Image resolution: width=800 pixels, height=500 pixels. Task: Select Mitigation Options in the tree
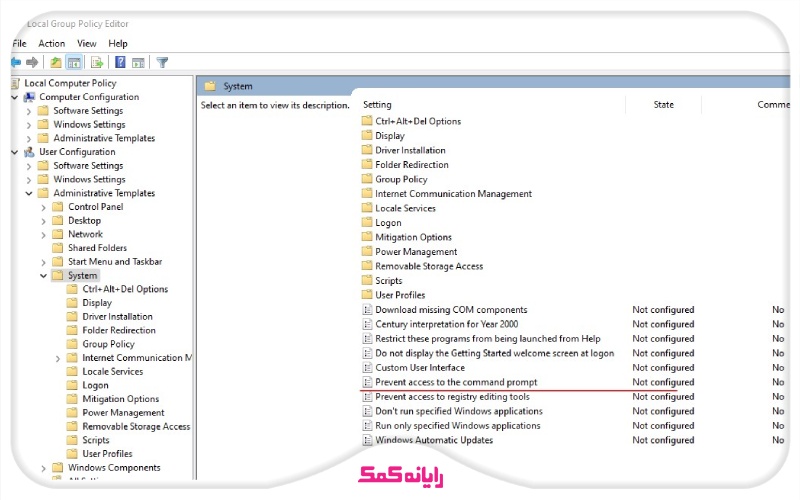click(x=120, y=399)
